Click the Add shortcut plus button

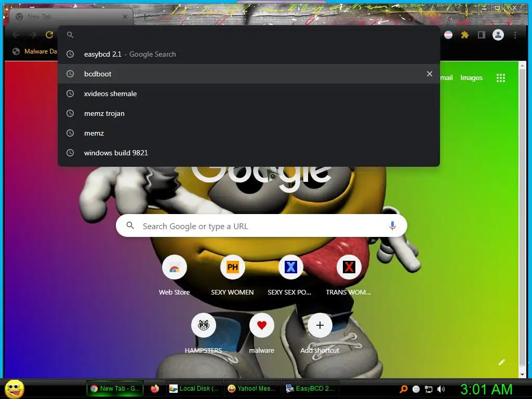point(320,325)
